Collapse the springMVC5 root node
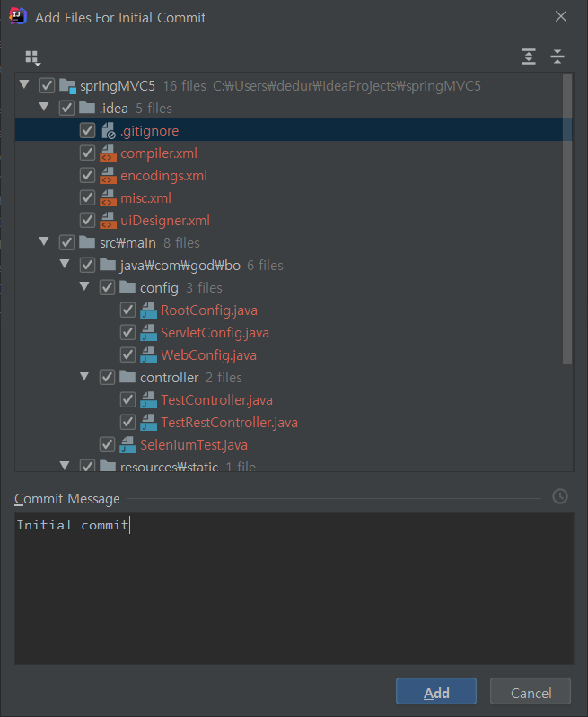Screen dimensions: 588x717 [24, 84]
